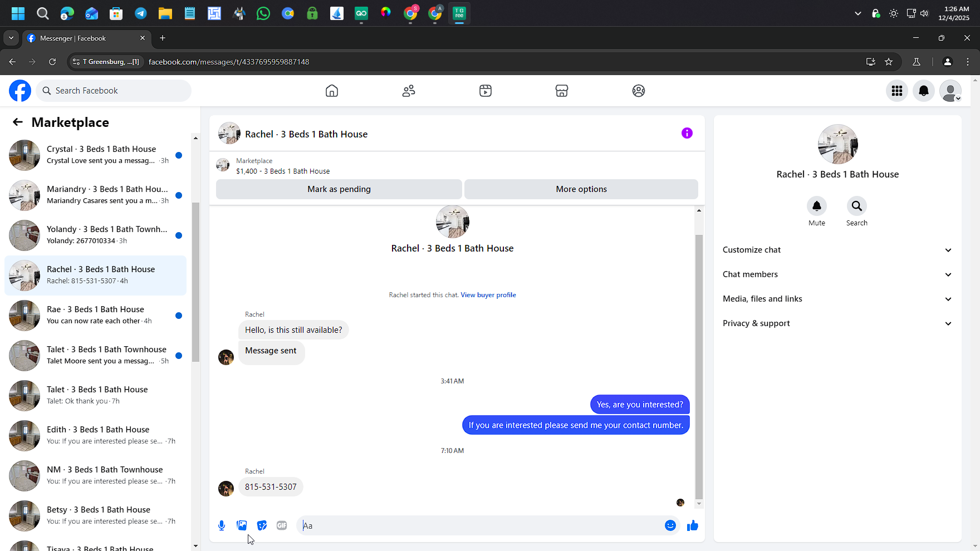Screen dimensions: 980x551
Task: Open the browser three-dot menu
Action: click(x=968, y=62)
